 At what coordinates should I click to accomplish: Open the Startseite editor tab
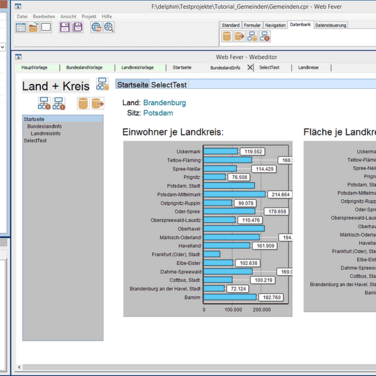click(182, 68)
